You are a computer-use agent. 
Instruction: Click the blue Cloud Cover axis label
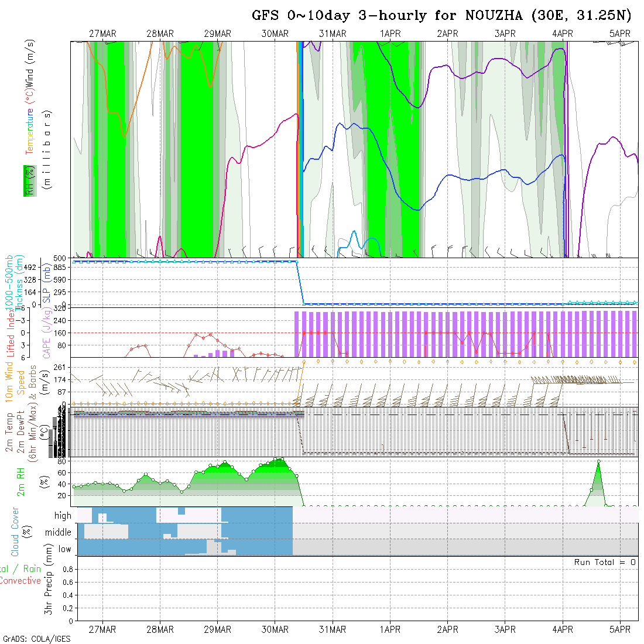[x=15, y=532]
